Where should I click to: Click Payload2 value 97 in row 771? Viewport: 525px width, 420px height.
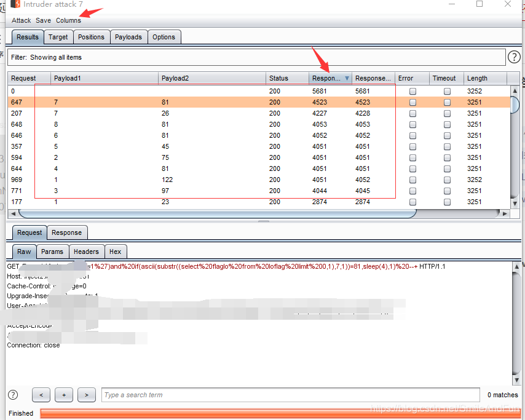[x=165, y=191]
